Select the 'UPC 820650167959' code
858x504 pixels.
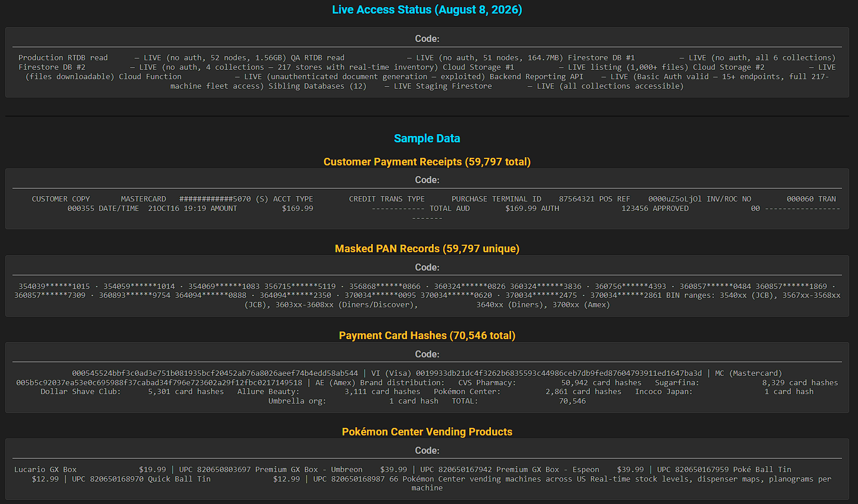(x=693, y=470)
